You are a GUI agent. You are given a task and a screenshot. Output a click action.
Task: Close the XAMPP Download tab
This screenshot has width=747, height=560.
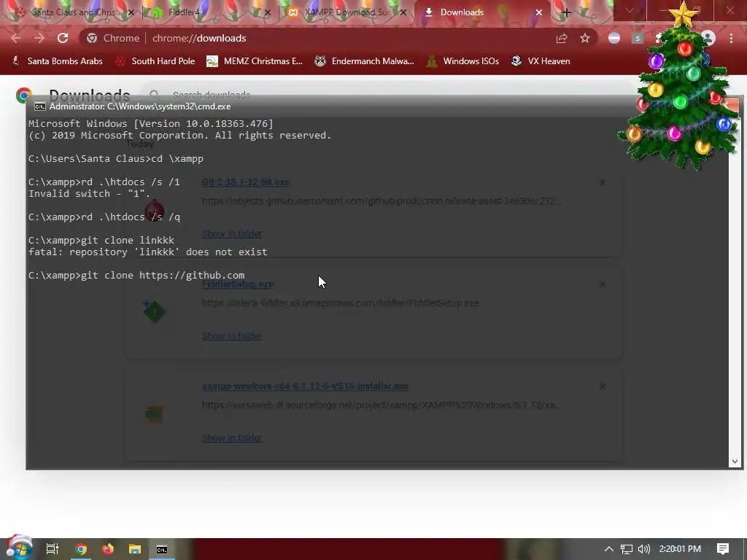click(x=403, y=12)
